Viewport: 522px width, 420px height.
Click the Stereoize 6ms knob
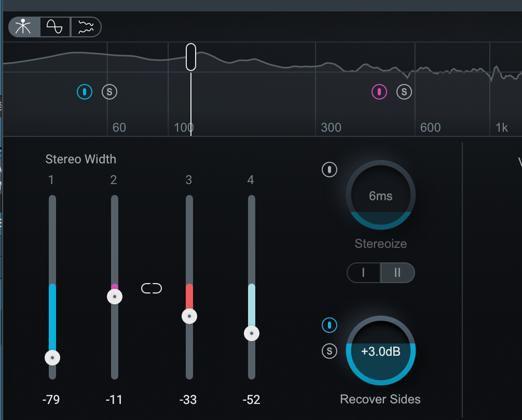coord(380,195)
